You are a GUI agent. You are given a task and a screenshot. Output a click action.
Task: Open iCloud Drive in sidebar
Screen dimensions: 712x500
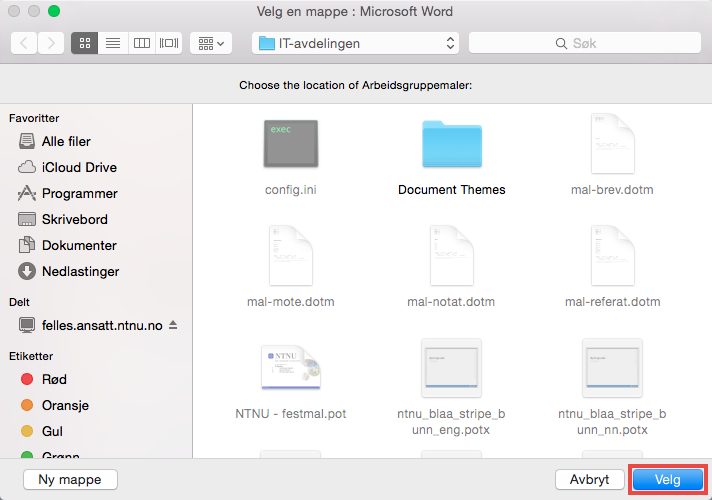point(95,167)
